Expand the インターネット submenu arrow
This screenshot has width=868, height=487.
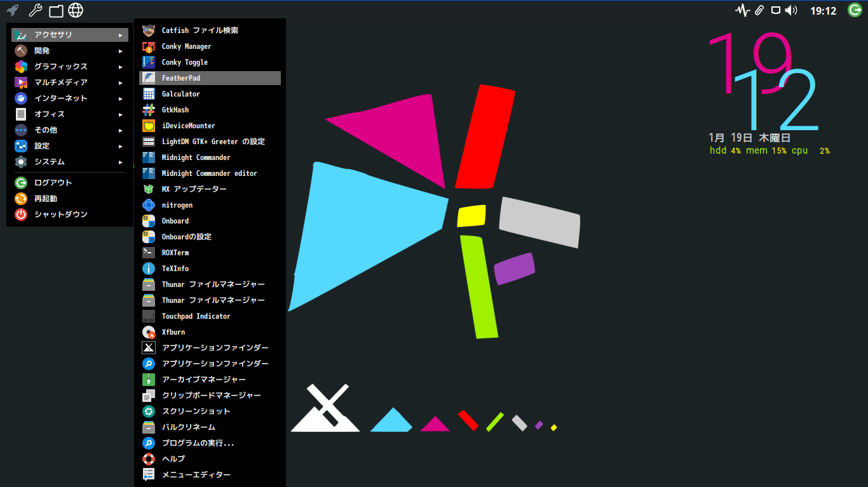coord(121,98)
